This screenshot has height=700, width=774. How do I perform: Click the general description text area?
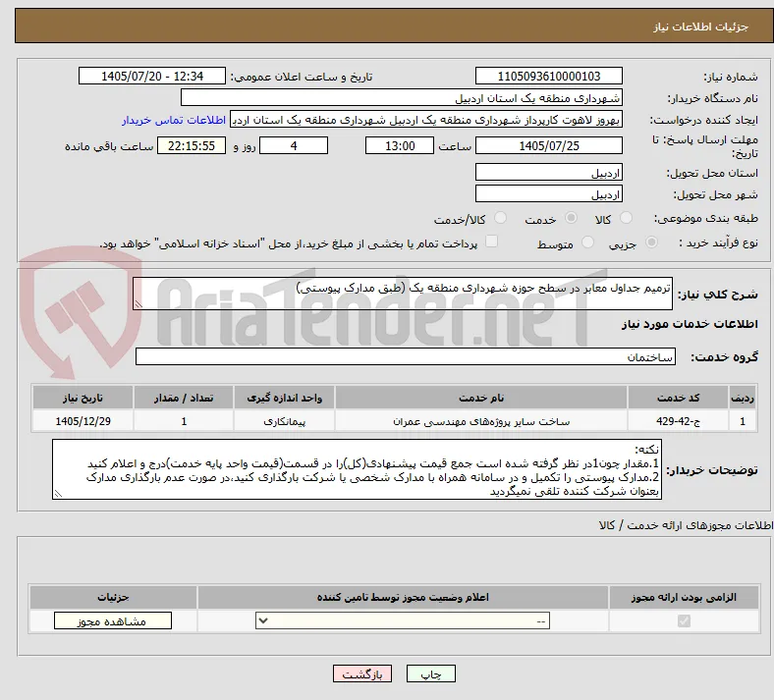(403, 294)
